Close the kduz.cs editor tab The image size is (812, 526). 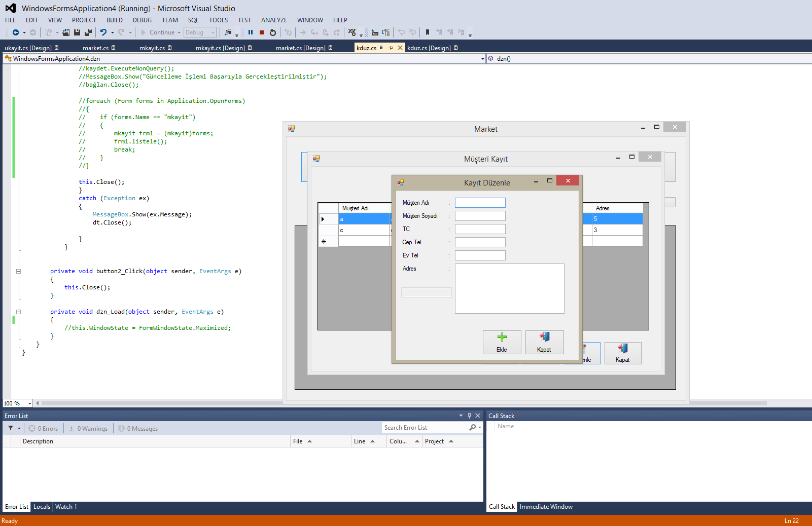tap(400, 48)
